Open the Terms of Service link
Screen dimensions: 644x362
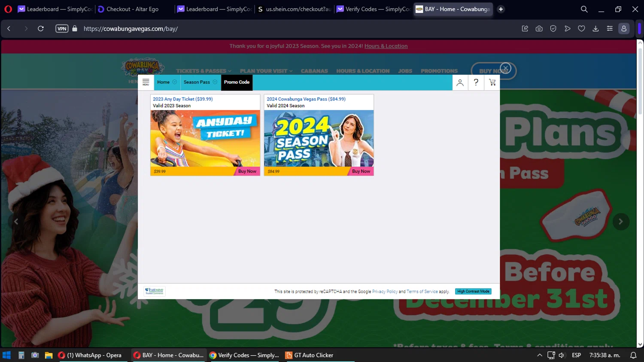[422, 292]
